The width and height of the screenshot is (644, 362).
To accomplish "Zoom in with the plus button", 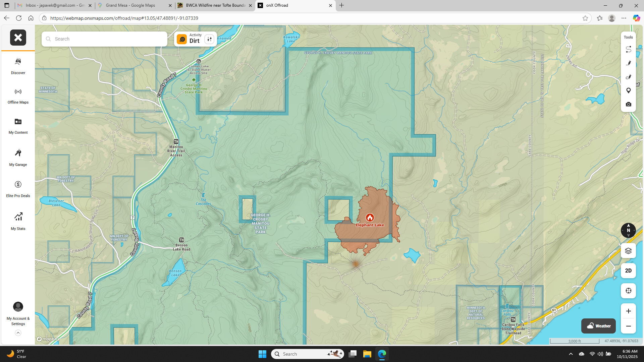I will point(628,311).
